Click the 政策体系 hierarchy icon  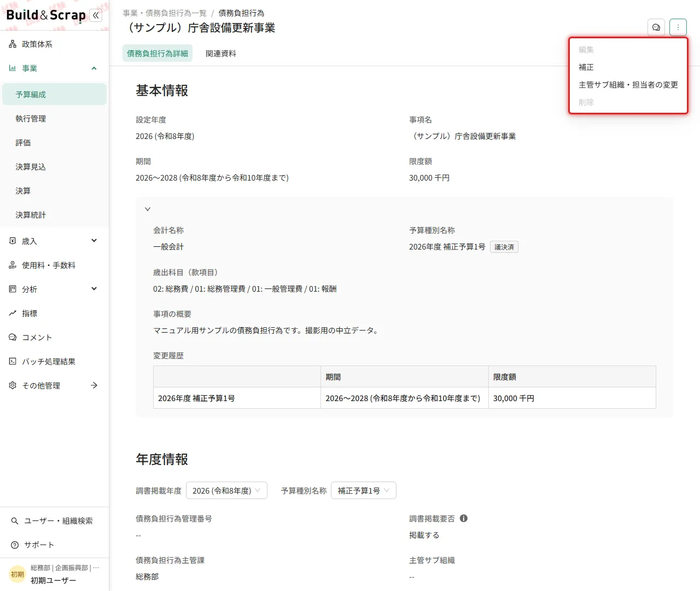click(x=13, y=44)
